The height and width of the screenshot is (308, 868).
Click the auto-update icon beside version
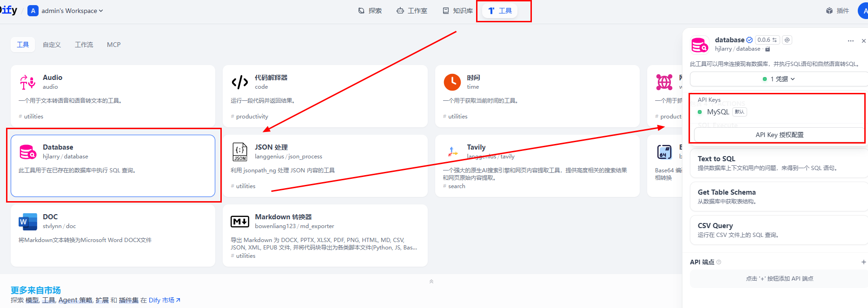tap(787, 40)
